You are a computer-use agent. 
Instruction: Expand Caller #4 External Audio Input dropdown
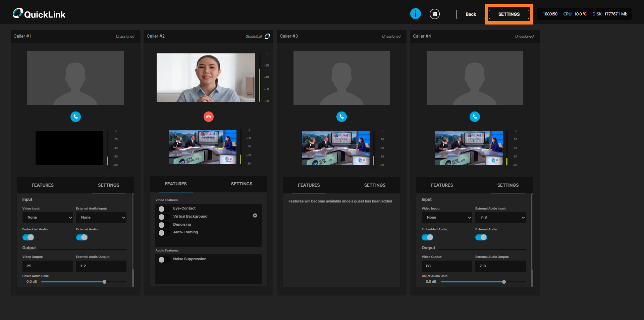500,218
